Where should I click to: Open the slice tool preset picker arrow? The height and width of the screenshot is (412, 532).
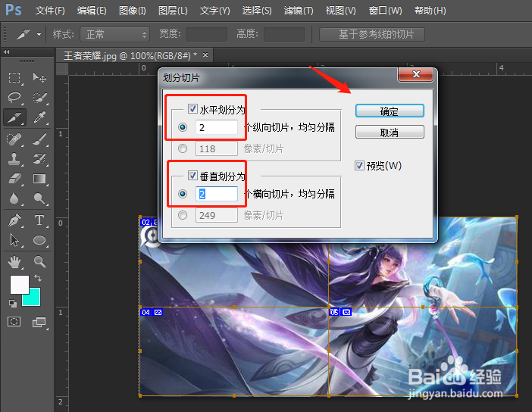click(x=39, y=34)
